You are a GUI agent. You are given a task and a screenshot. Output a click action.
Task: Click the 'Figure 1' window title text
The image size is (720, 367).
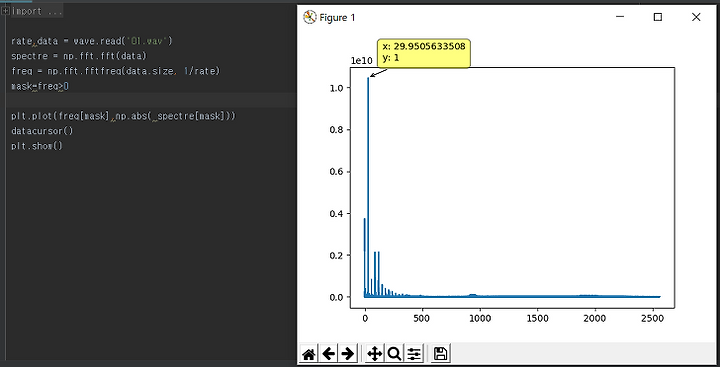(337, 18)
